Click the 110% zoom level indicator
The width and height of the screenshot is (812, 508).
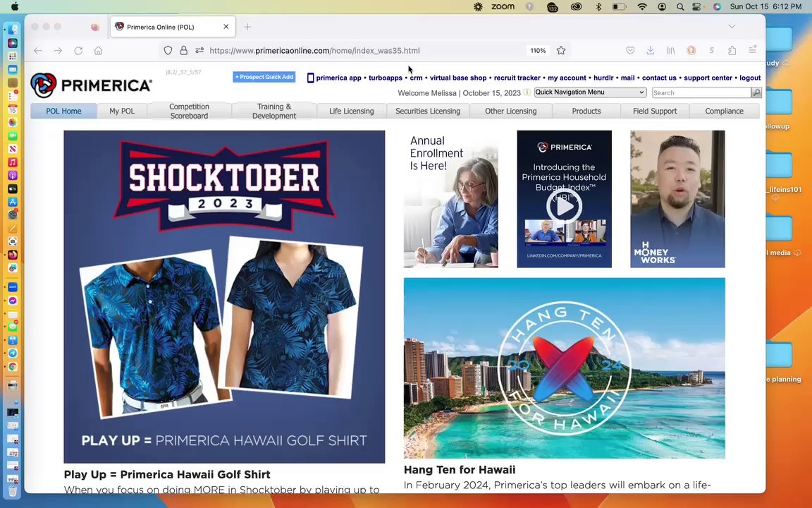click(538, 50)
